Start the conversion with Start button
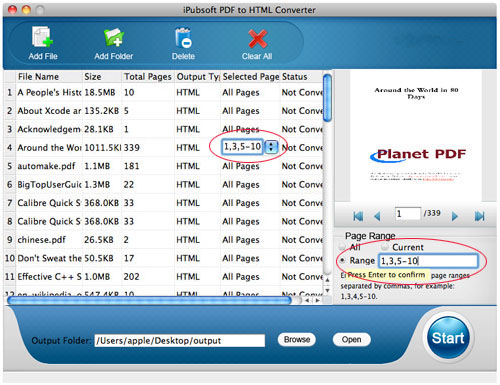The width and height of the screenshot is (500, 385). click(448, 338)
